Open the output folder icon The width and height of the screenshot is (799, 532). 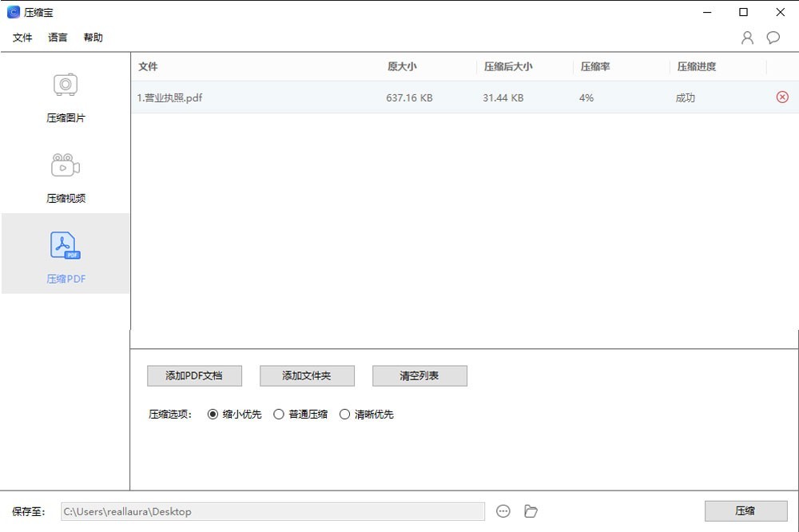click(x=531, y=511)
